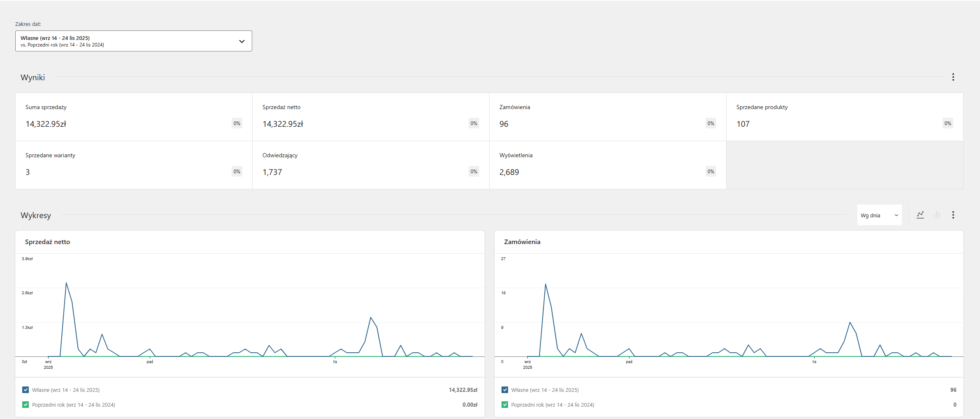
Task: Select the Sprzedane produkty summary card
Action: (844, 117)
